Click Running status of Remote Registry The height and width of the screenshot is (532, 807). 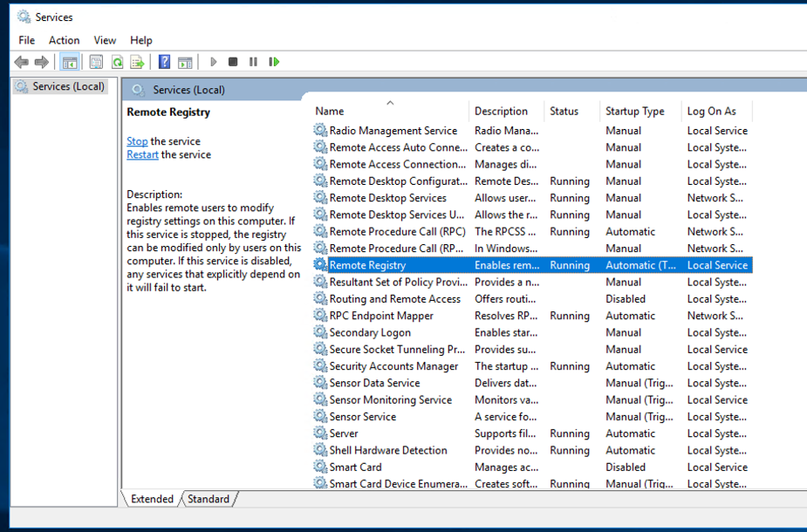[570, 265]
